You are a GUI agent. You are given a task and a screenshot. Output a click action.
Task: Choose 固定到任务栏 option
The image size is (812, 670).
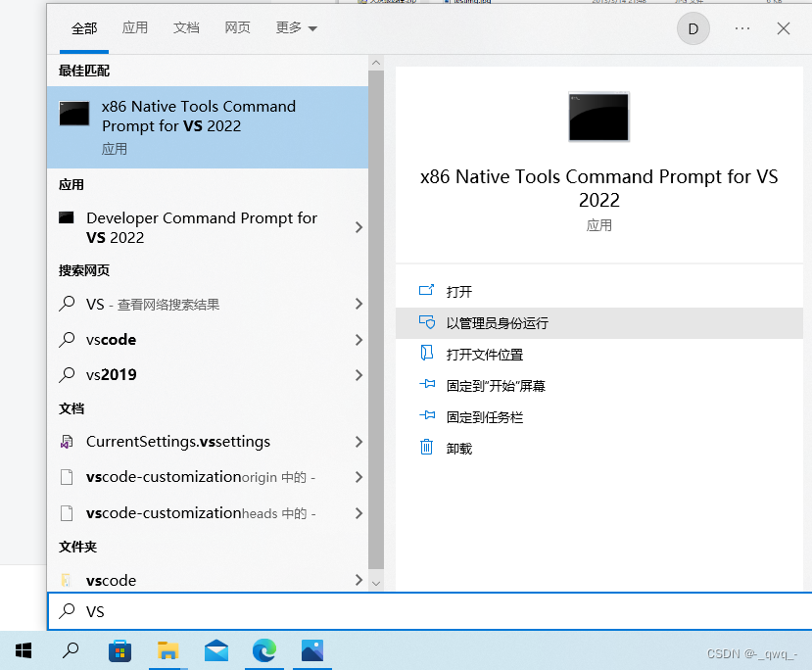599,417
